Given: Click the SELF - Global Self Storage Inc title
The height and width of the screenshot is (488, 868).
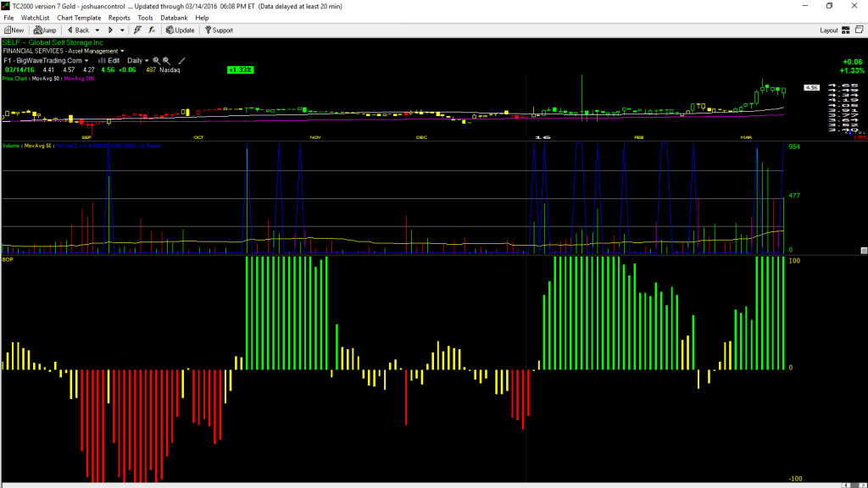Looking at the screenshot, I should click(x=53, y=42).
